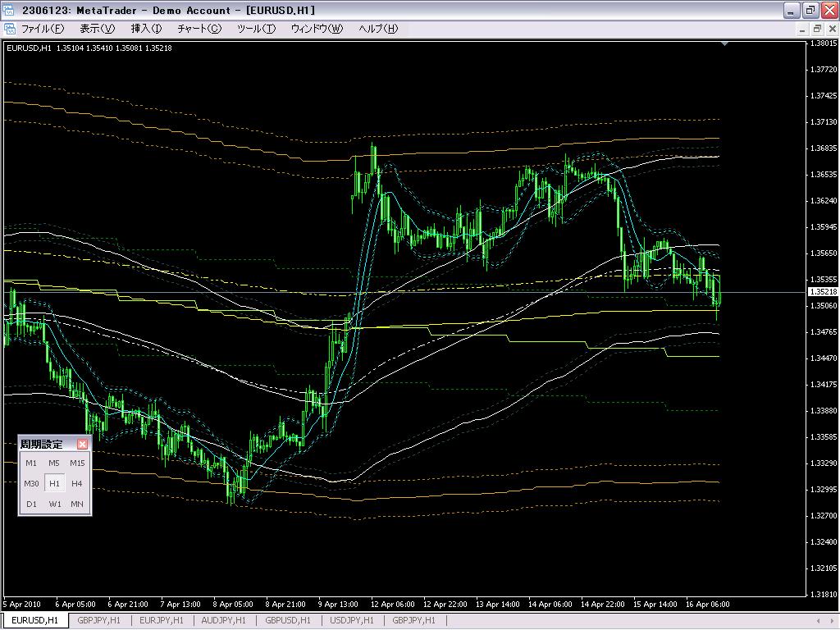Choose the M15 timeframe
This screenshot has height=630, width=840.
coord(77,463)
